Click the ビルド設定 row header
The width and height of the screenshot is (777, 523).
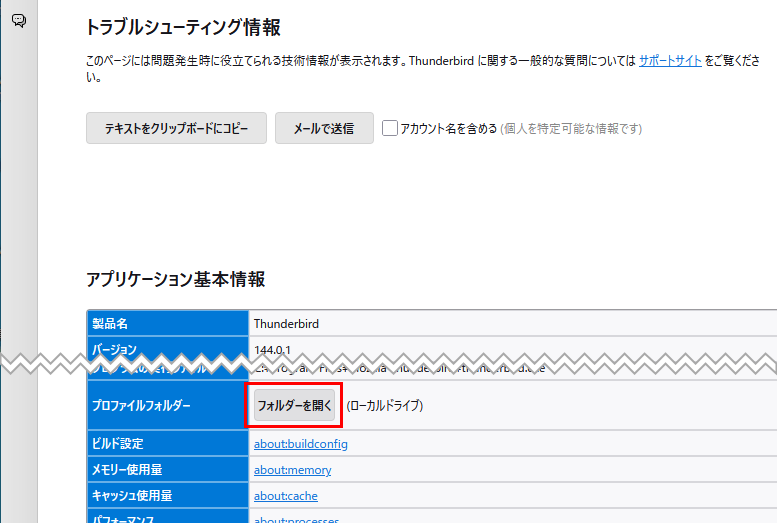click(118, 443)
